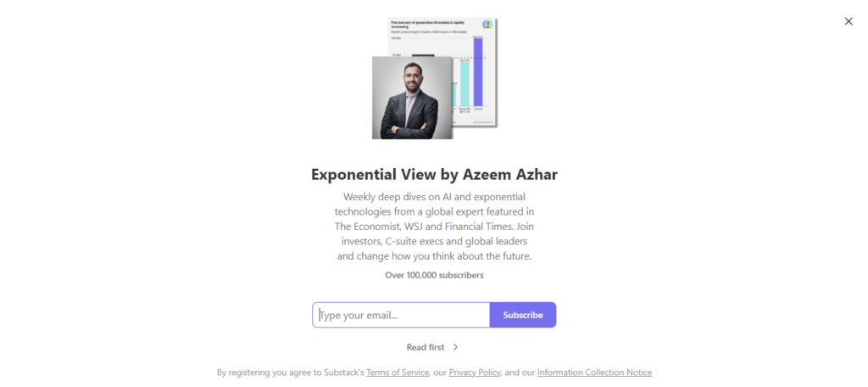
Task: Click the 'Weekly deep dives on AI' line
Action: coord(434,196)
